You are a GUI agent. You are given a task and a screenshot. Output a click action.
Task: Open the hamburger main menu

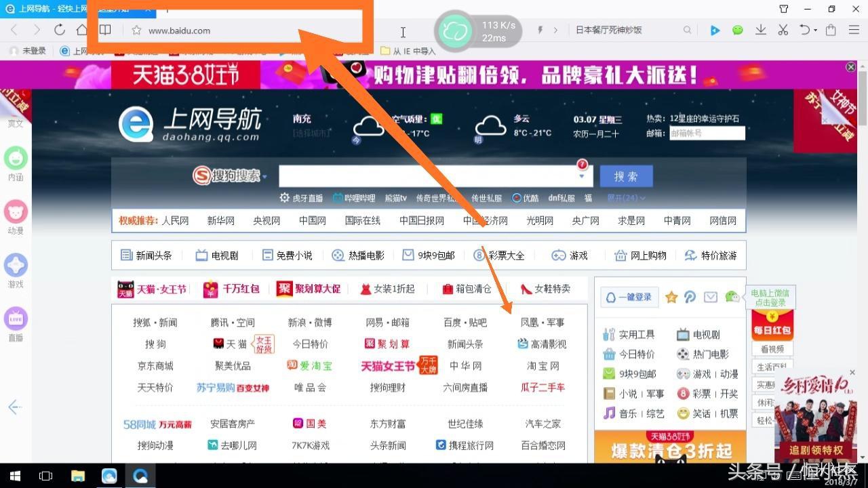(853, 30)
